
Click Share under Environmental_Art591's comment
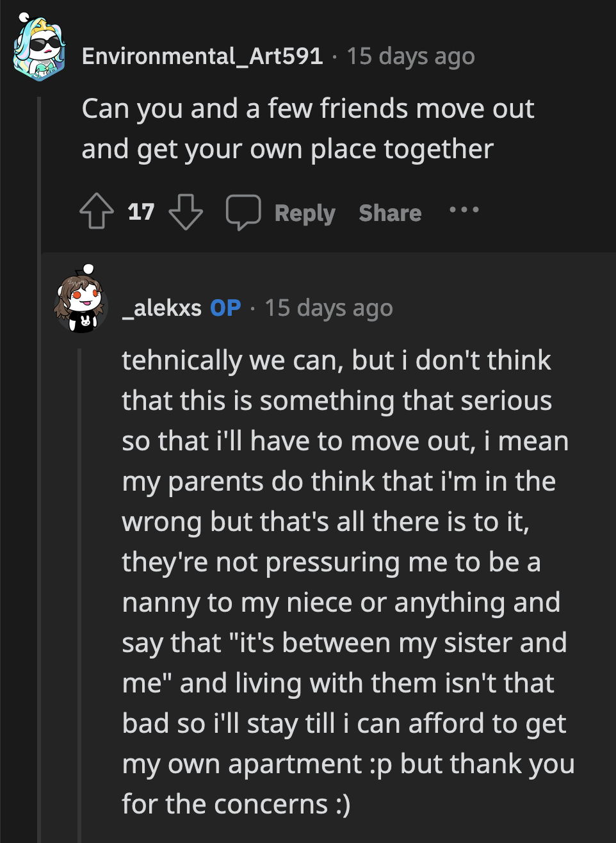(x=389, y=212)
